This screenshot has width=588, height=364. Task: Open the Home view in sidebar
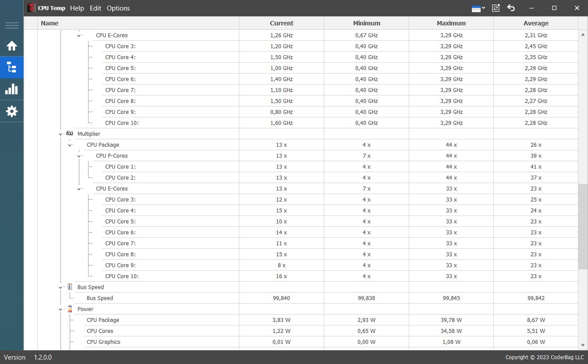click(x=12, y=46)
